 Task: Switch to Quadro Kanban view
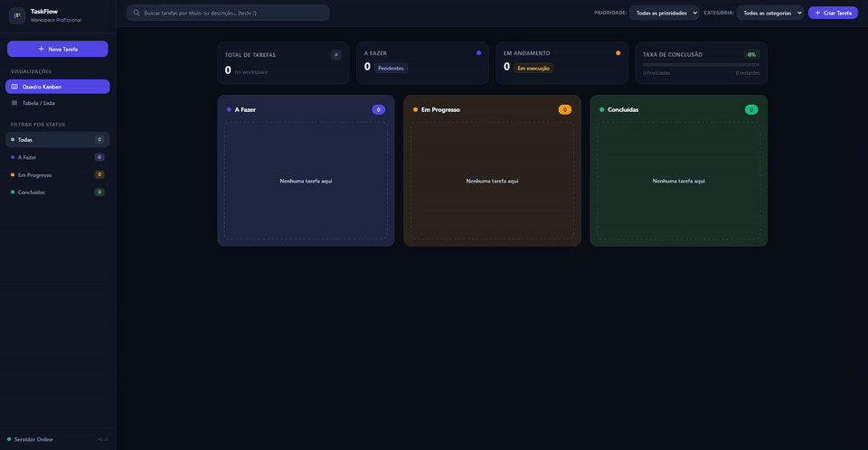[x=58, y=87]
